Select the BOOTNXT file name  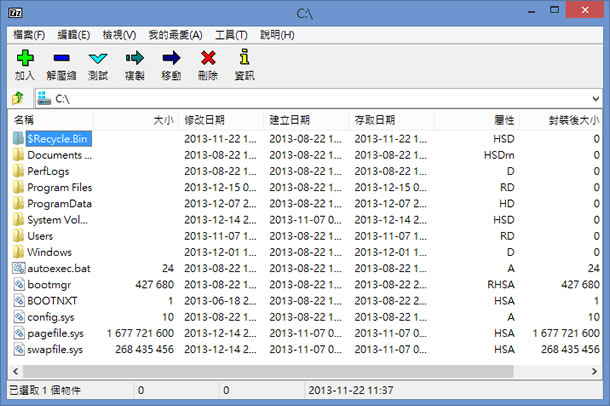(x=52, y=301)
